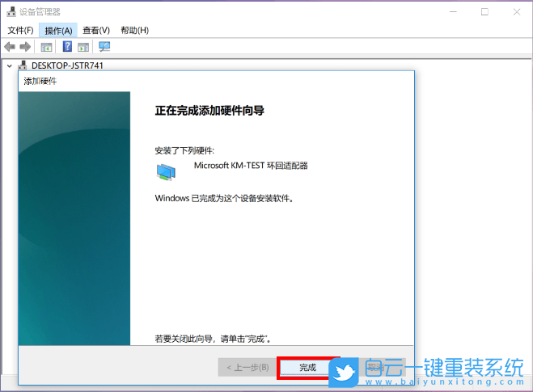
Task: Collapse the DESKTOP-JSTR741 tree node
Action: click(x=9, y=65)
